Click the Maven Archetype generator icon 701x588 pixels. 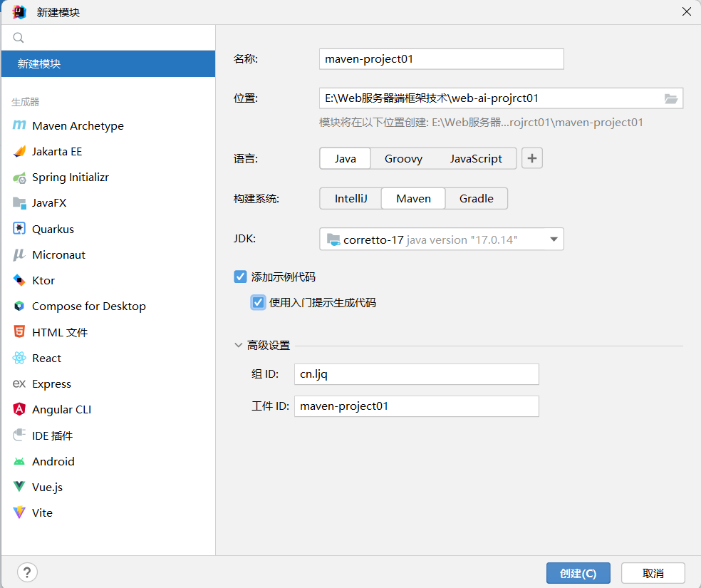point(19,125)
